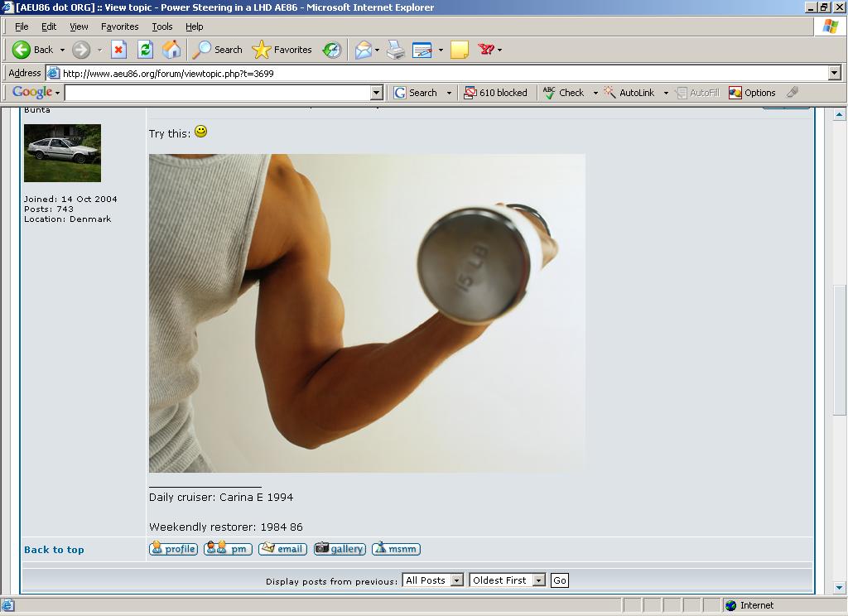Open the History toolbar icon
The width and height of the screenshot is (848, 616).
pyautogui.click(x=332, y=50)
